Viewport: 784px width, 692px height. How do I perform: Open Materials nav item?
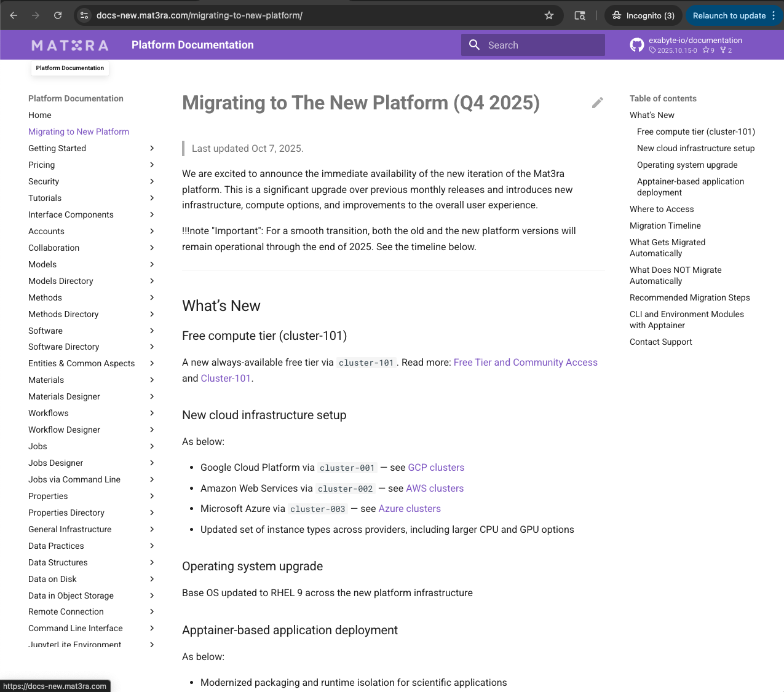click(46, 380)
